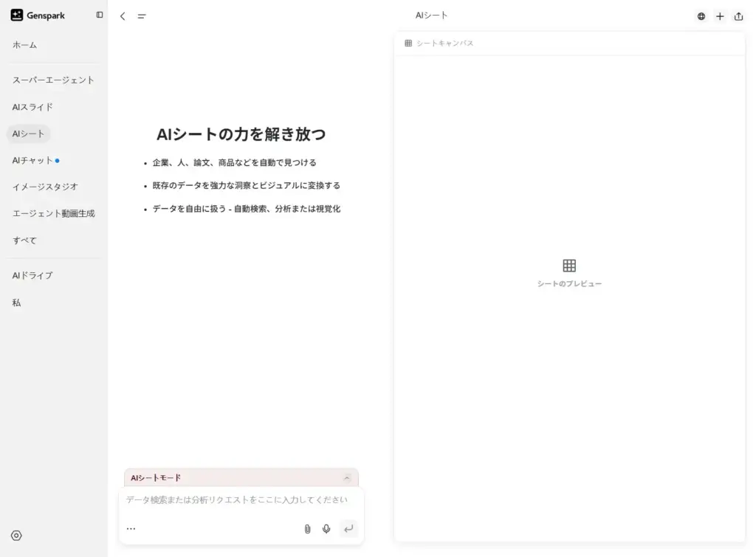
Task: Open the AIシートモード selector bar
Action: (241, 478)
